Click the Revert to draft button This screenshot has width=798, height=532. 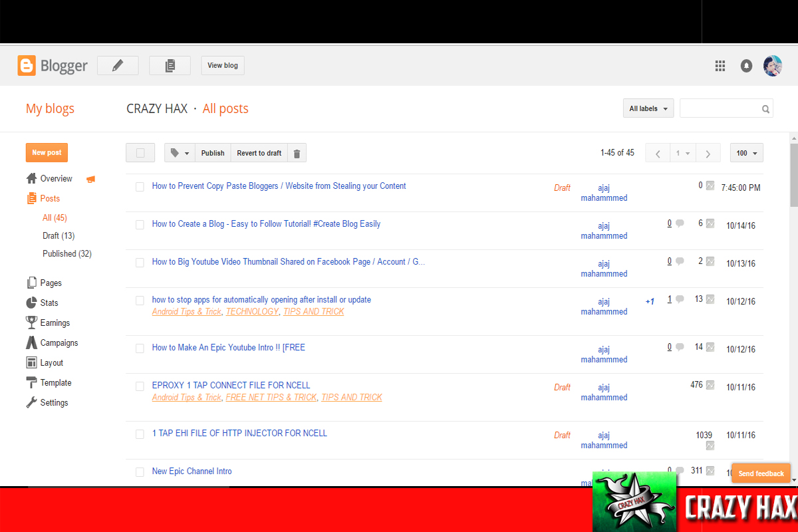click(x=259, y=153)
